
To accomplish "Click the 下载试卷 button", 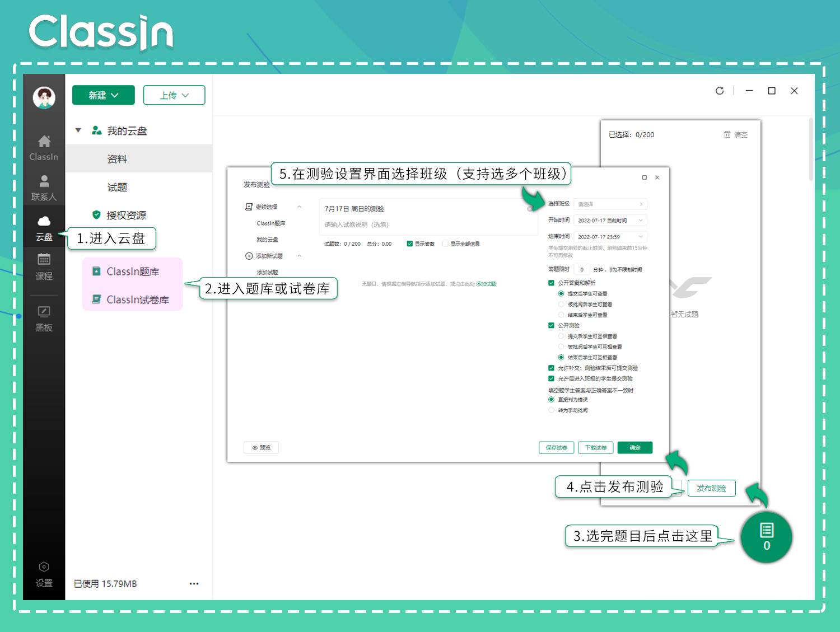I will (596, 447).
